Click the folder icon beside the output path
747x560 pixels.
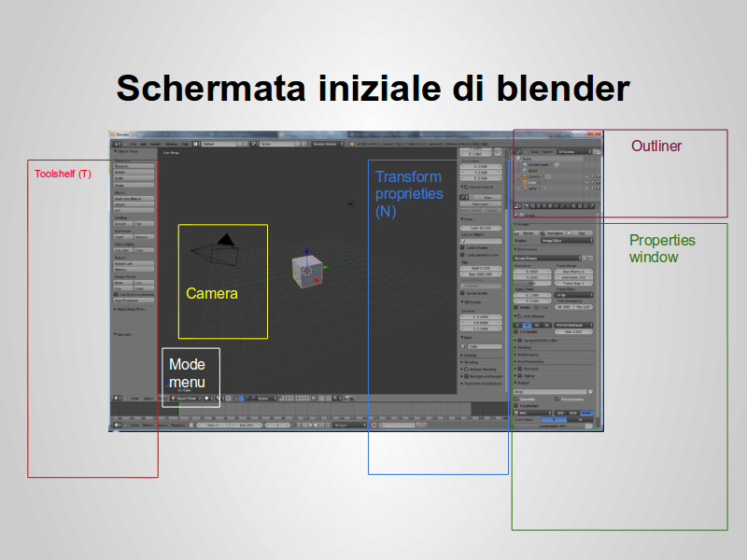point(591,391)
